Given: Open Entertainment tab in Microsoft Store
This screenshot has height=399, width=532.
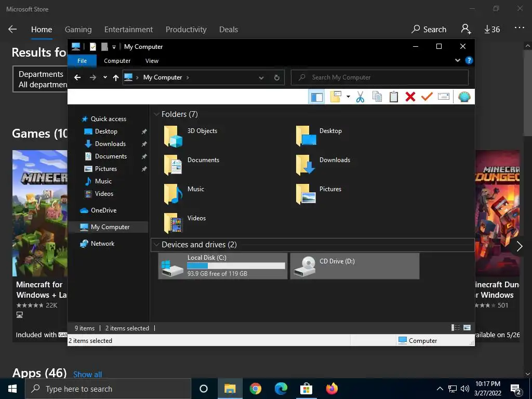Looking at the screenshot, I should [x=129, y=30].
